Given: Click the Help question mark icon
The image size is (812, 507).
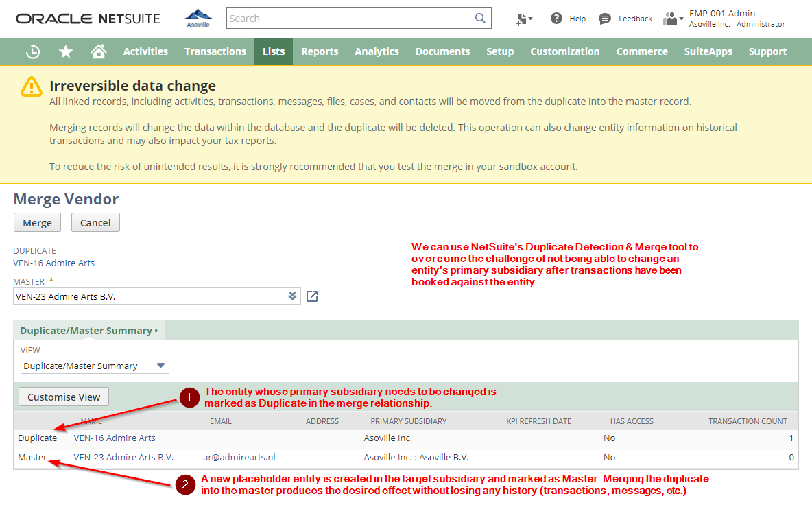Looking at the screenshot, I should coord(556,19).
